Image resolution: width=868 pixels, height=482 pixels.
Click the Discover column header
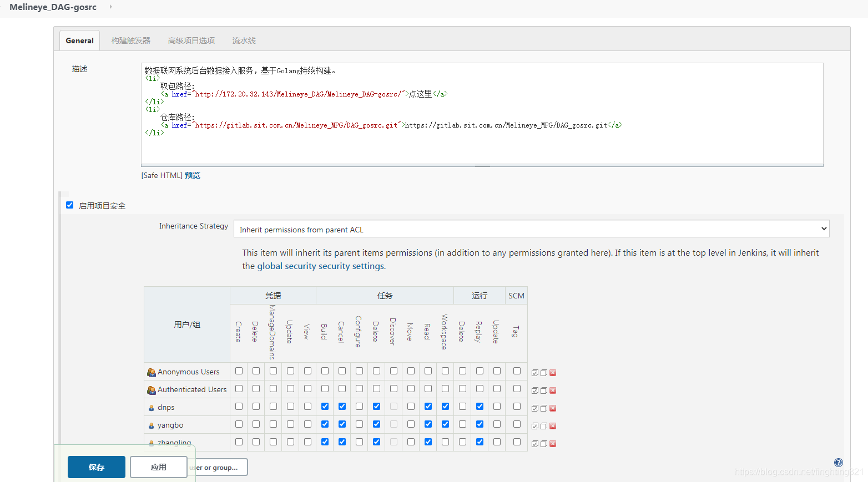(x=393, y=332)
